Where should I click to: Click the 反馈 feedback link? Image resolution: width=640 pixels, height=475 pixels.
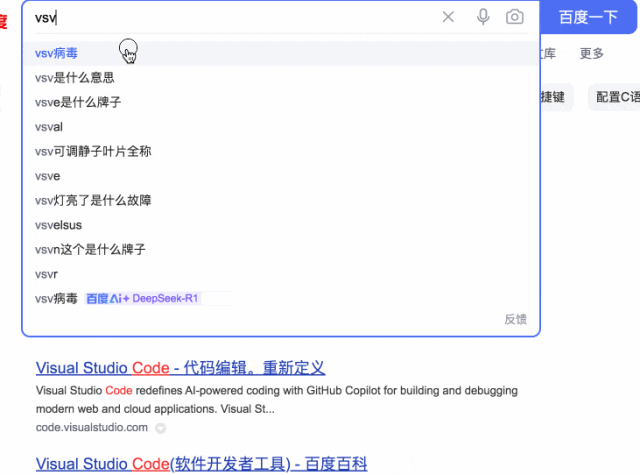tap(516, 319)
